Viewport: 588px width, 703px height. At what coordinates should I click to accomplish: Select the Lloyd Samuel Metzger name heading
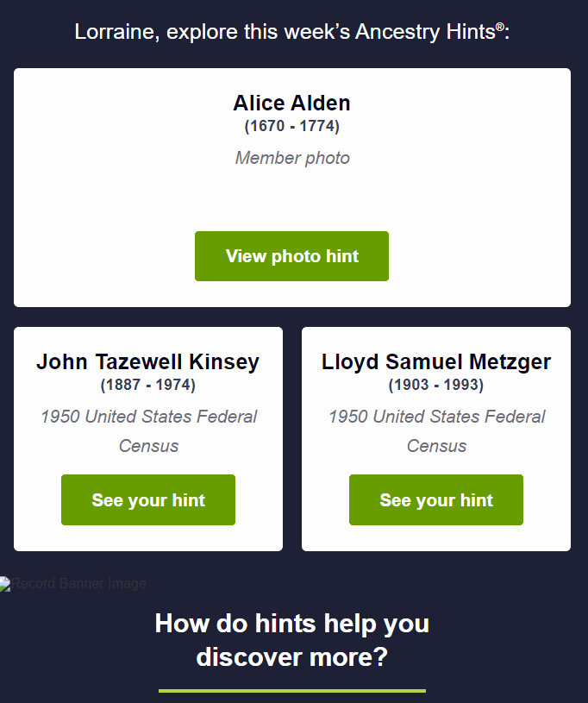(x=436, y=362)
